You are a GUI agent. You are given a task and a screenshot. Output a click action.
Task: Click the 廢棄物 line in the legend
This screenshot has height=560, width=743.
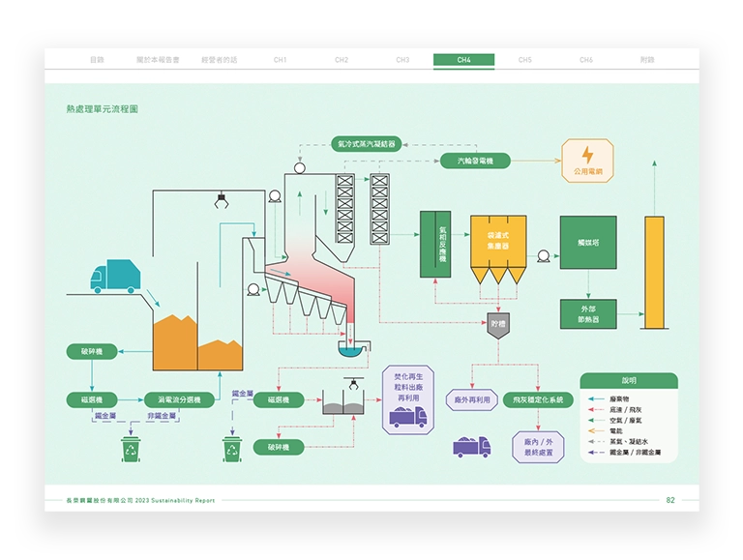point(629,398)
